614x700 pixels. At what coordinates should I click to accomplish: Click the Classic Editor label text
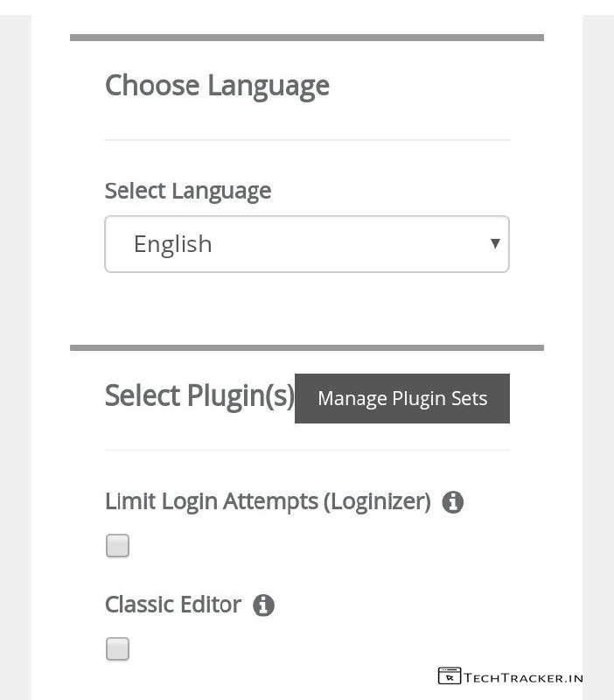173,605
